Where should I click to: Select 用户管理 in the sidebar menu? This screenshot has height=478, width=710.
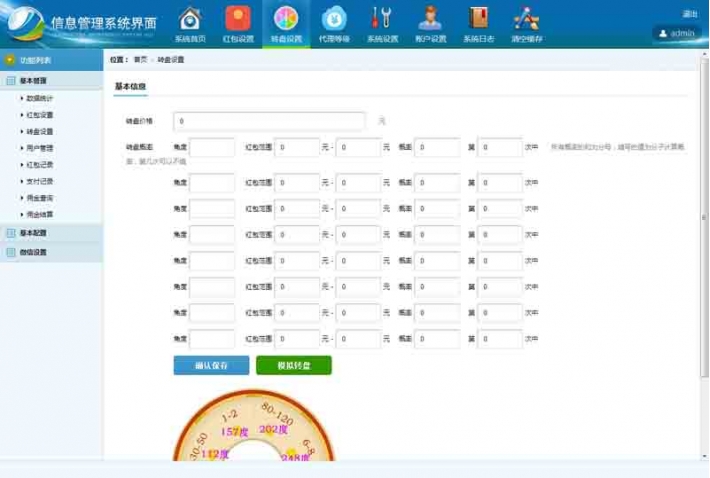(x=40, y=148)
